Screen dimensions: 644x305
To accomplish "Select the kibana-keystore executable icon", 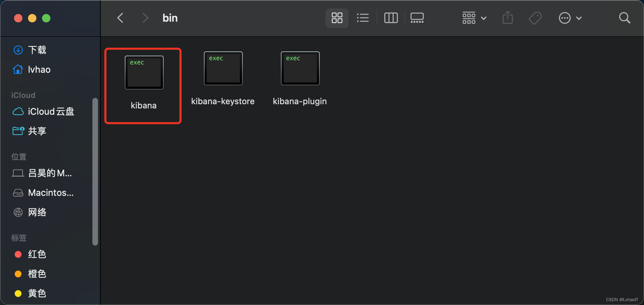I will [223, 68].
